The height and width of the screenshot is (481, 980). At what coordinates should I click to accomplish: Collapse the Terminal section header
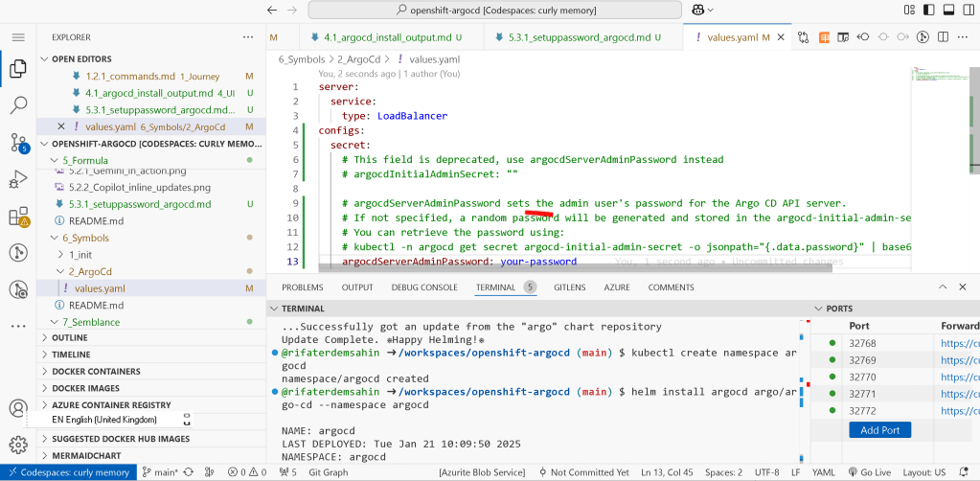pos(538,309)
